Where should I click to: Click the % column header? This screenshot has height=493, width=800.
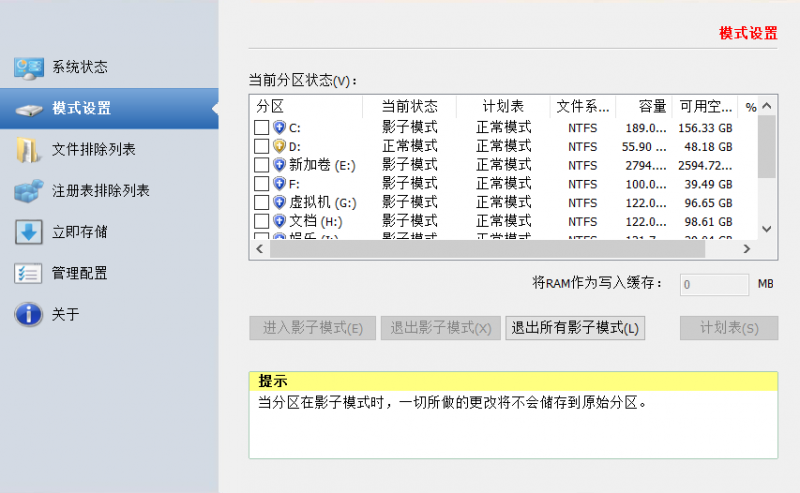[750, 107]
